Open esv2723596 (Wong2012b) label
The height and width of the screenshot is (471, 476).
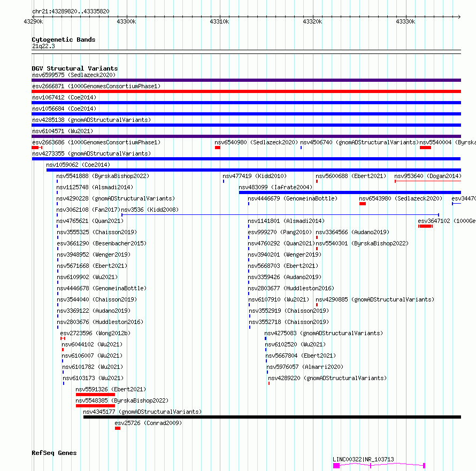(95, 333)
